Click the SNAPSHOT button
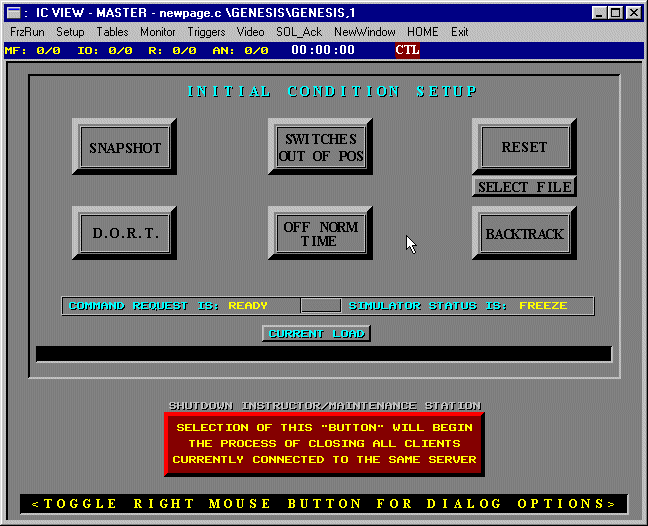 (x=124, y=147)
